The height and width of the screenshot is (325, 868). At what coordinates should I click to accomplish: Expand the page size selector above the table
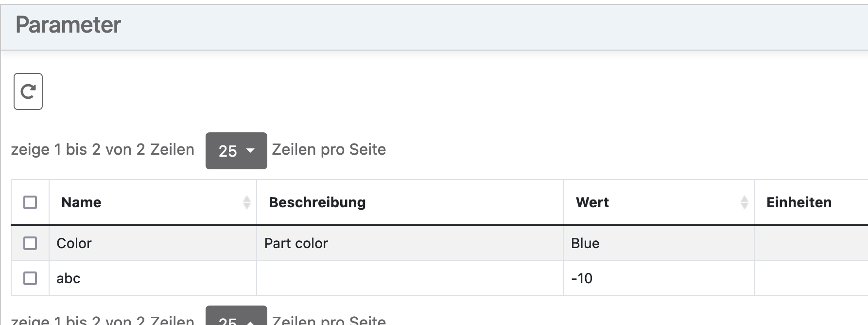236,151
